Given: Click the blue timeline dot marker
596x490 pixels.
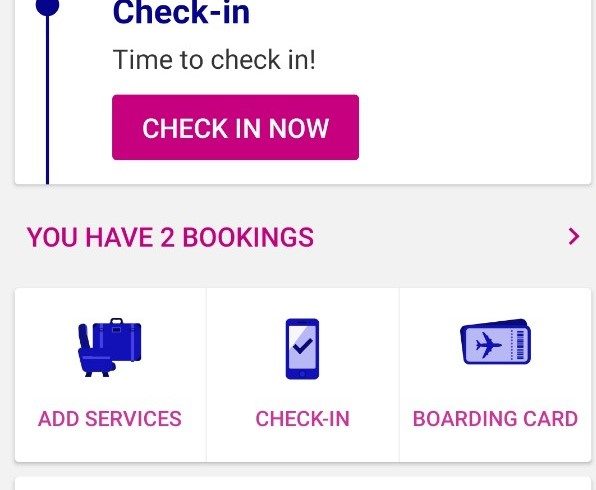Looking at the screenshot, I should tap(48, 6).
